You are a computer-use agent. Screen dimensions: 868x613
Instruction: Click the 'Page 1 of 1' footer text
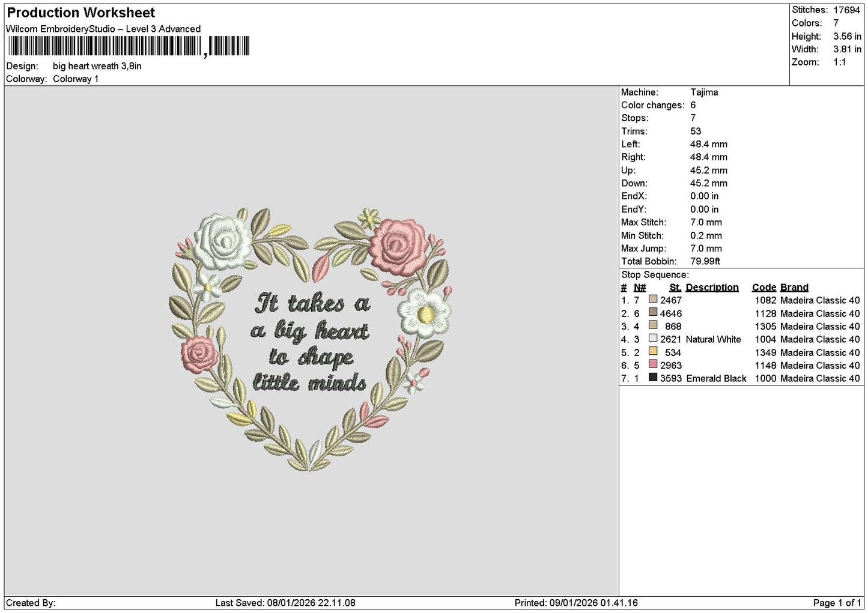(837, 603)
